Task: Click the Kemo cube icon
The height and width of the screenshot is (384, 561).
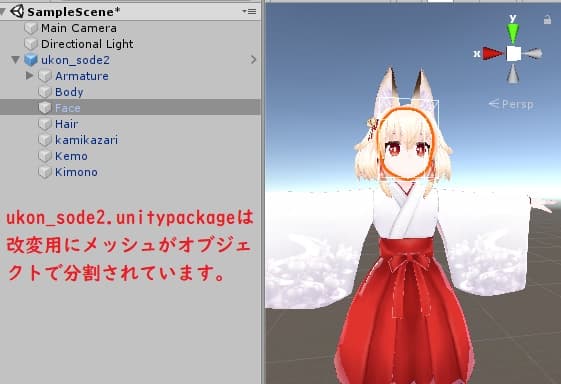Action: 45,156
